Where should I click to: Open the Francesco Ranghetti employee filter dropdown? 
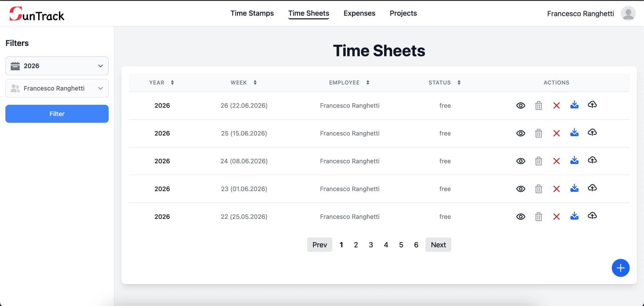(57, 88)
